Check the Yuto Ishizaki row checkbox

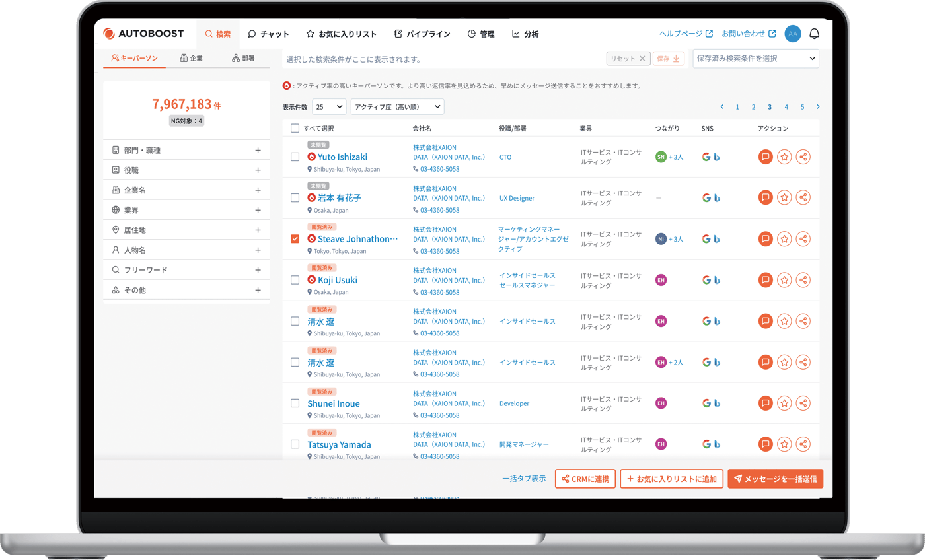click(295, 157)
